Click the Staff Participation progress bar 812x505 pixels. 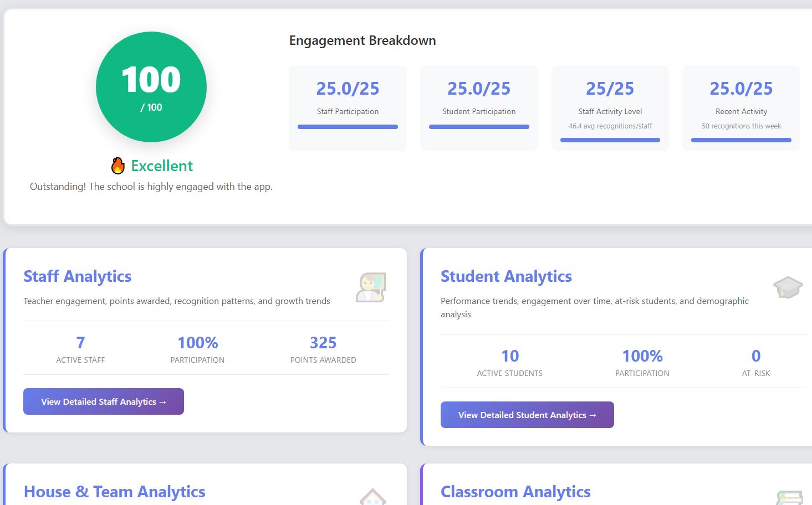tap(348, 126)
